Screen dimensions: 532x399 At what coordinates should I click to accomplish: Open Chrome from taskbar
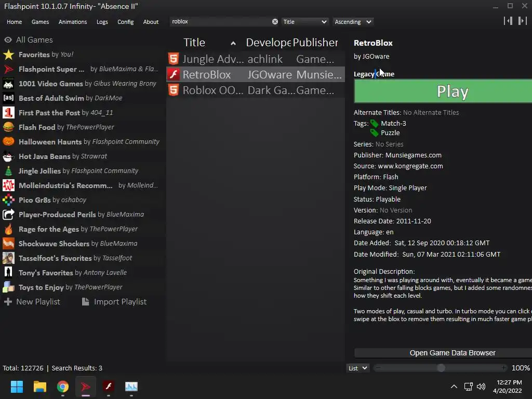pos(63,387)
